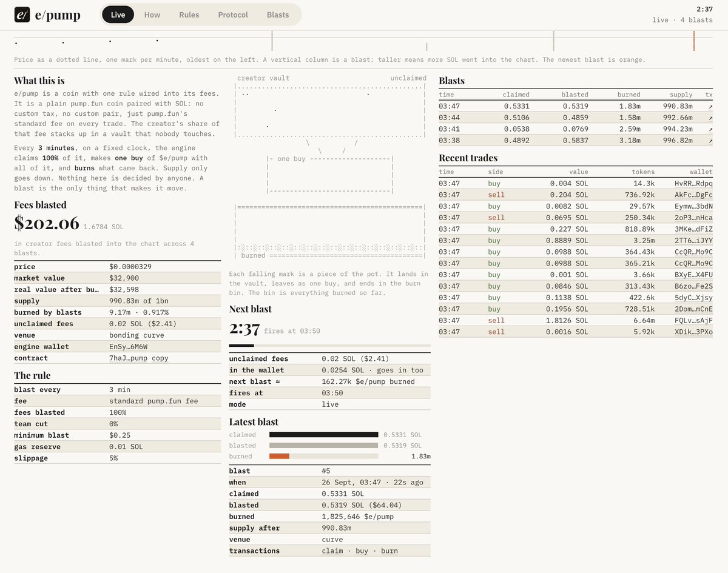The height and width of the screenshot is (573, 728).
Task: Open wallet Eymw…3bdN
Action: click(693, 206)
